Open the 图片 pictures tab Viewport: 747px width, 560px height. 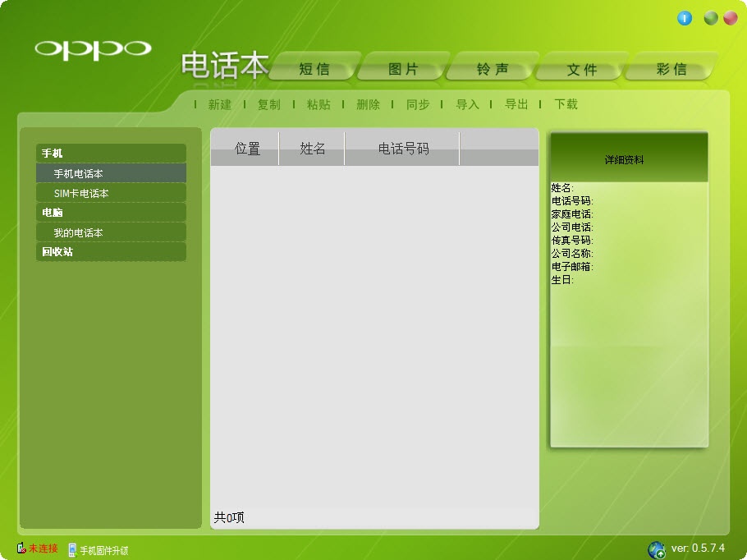pyautogui.click(x=402, y=69)
